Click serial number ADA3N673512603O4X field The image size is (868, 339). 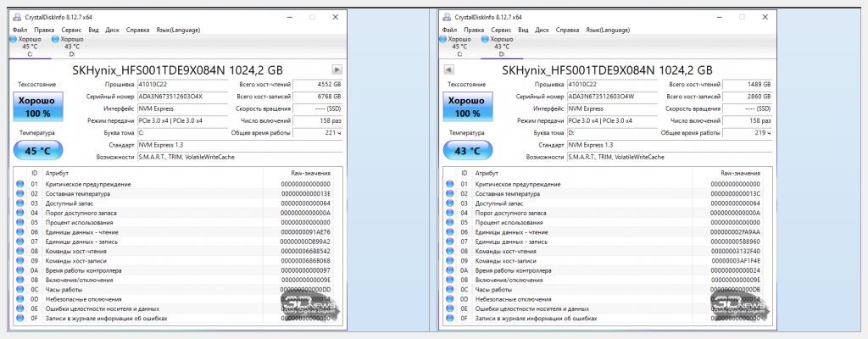(x=182, y=97)
